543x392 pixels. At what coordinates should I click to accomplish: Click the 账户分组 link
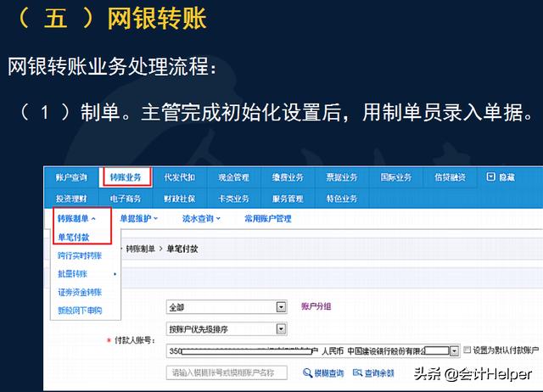[316, 306]
